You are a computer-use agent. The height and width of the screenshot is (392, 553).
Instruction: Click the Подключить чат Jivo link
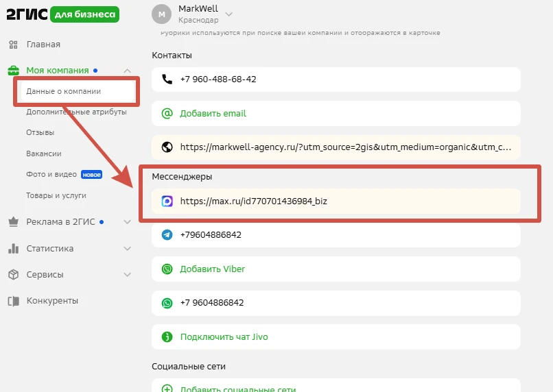pyautogui.click(x=224, y=337)
